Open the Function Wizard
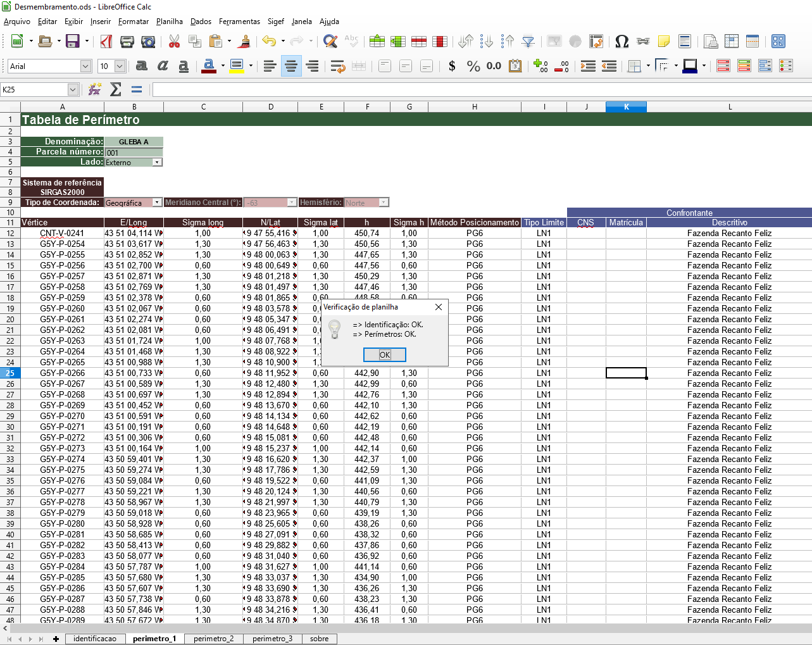This screenshot has height=645, width=812. click(95, 90)
